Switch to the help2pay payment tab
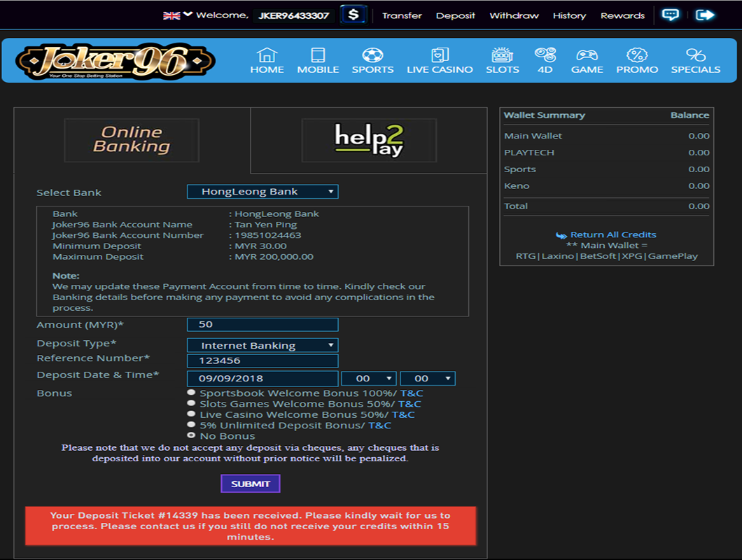Image resolution: width=742 pixels, height=560 pixels. pyautogui.click(x=369, y=140)
